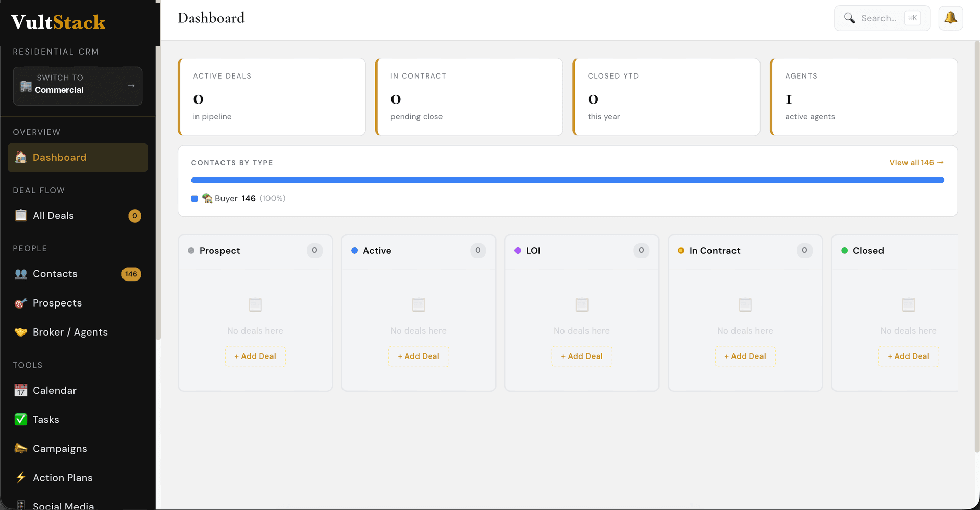
Task: Add Deal in In Contract column
Action: [x=745, y=356]
